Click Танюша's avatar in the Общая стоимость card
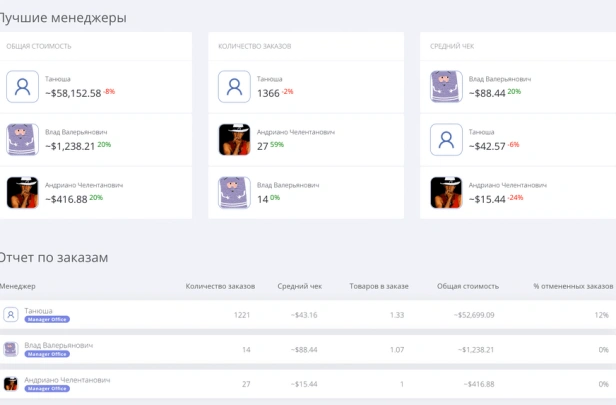Viewport: 616px width, 405px height. (x=22, y=86)
